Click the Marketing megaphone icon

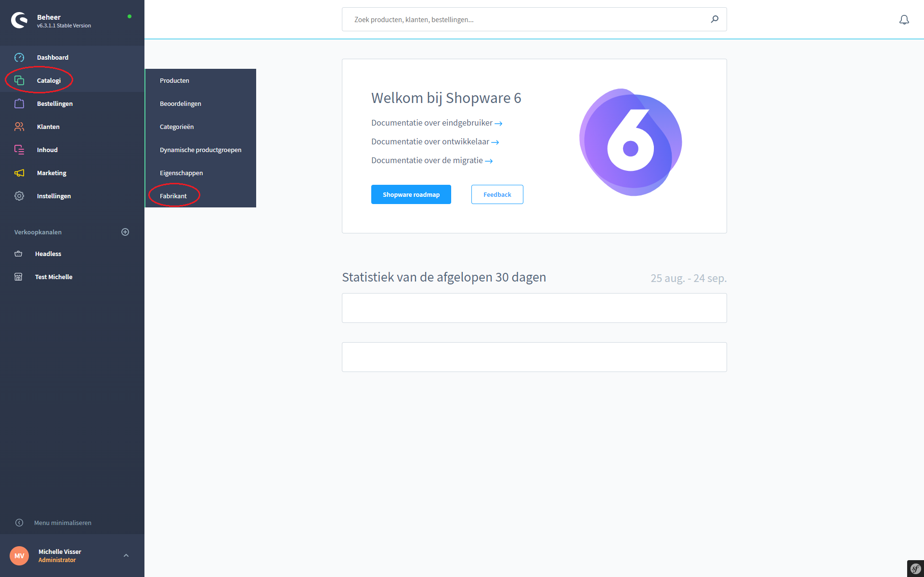point(19,173)
